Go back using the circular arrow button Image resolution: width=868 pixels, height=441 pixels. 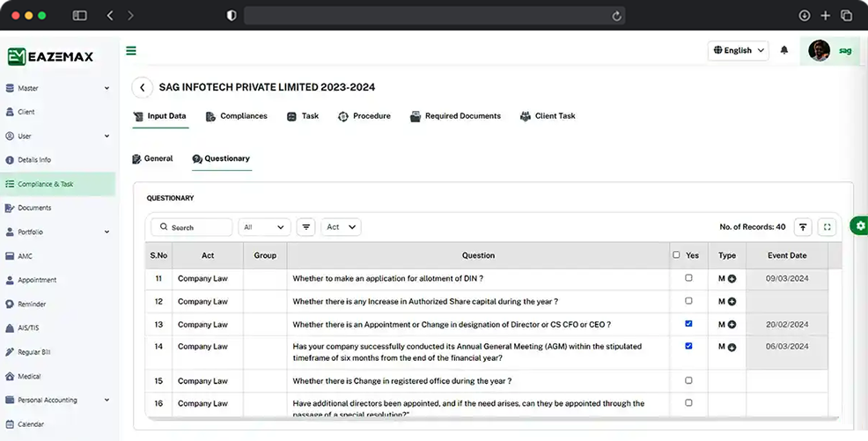[x=143, y=87]
